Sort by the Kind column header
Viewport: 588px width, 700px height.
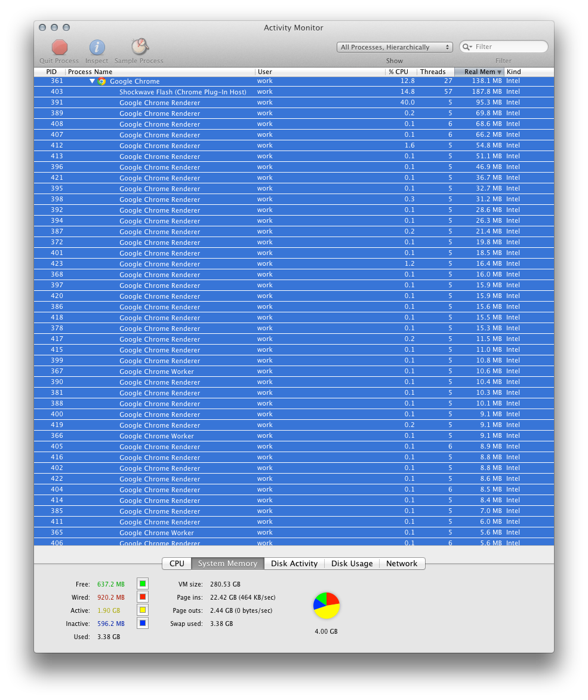click(x=529, y=72)
